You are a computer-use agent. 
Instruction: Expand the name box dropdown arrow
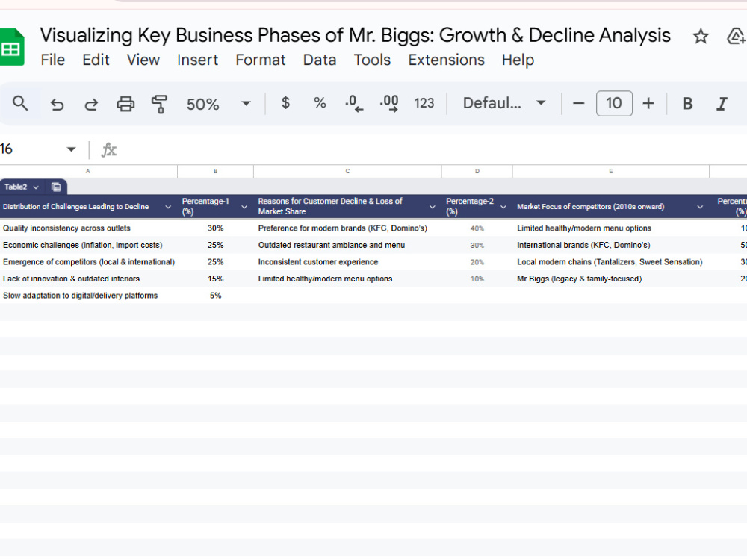(72, 149)
